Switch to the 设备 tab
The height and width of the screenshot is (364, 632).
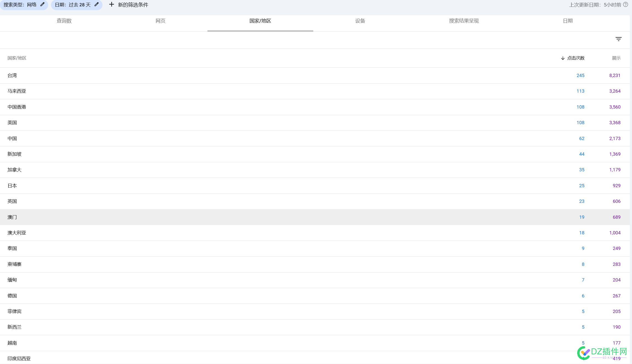tap(360, 21)
